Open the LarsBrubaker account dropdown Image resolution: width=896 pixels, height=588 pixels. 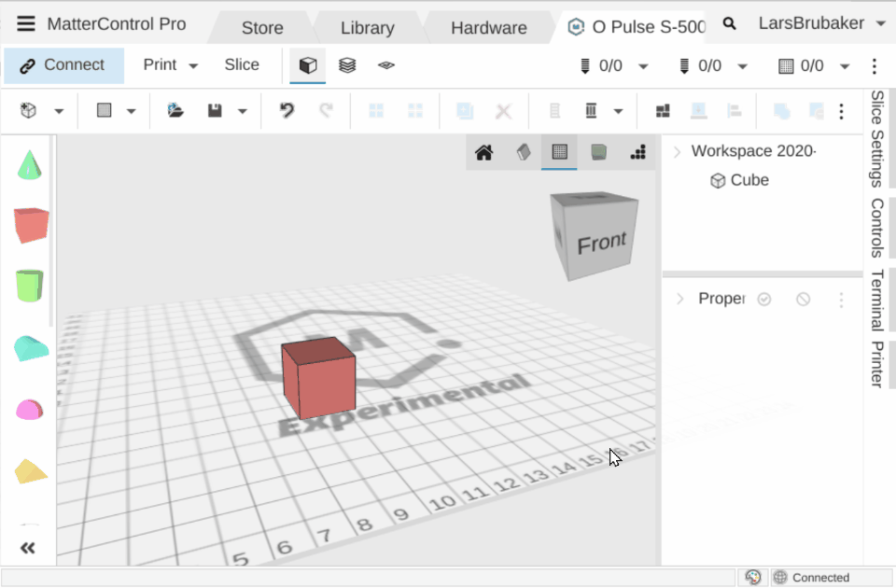(x=821, y=24)
